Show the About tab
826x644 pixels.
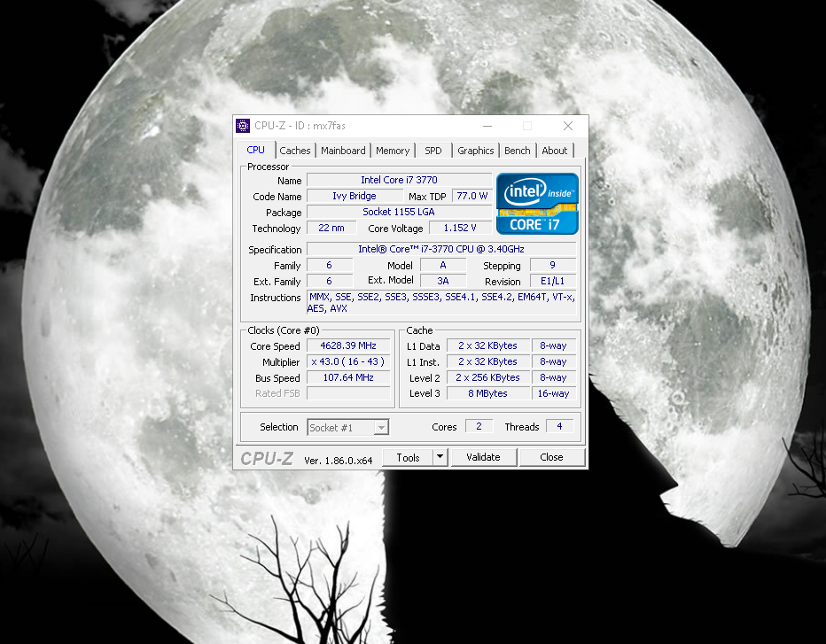[555, 151]
